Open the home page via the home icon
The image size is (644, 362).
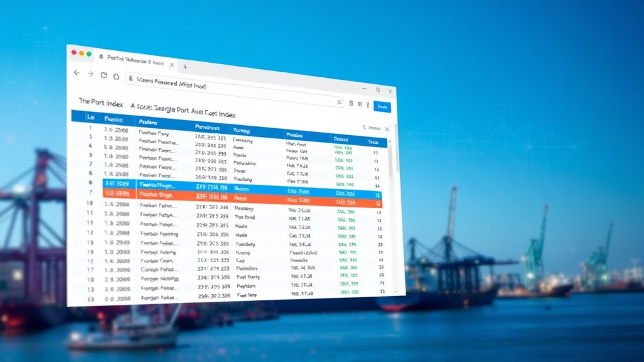(116, 76)
